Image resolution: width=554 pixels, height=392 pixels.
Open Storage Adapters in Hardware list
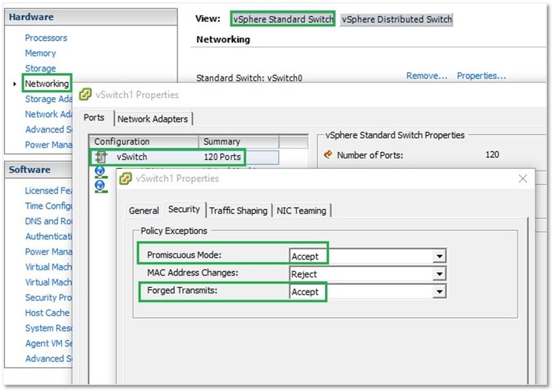pyautogui.click(x=48, y=99)
